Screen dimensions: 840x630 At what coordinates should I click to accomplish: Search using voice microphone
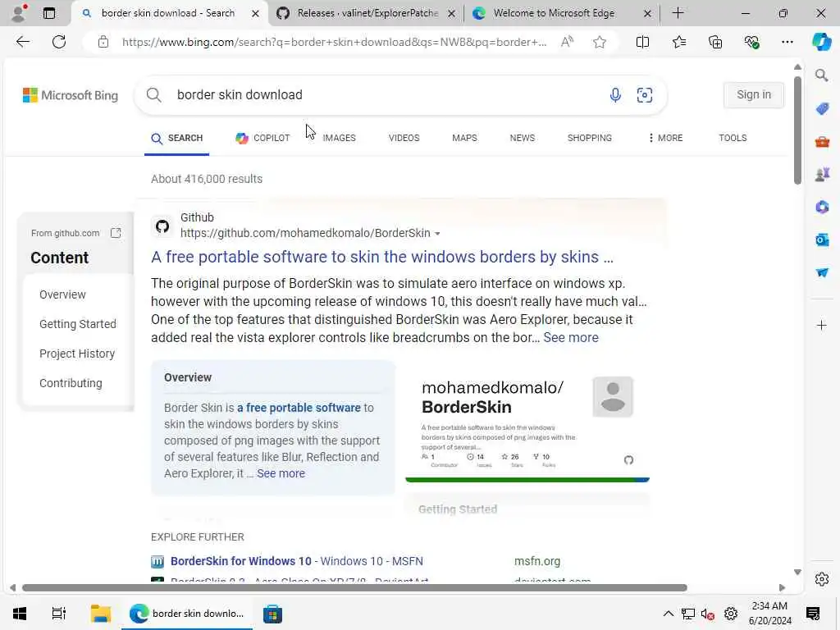(615, 95)
